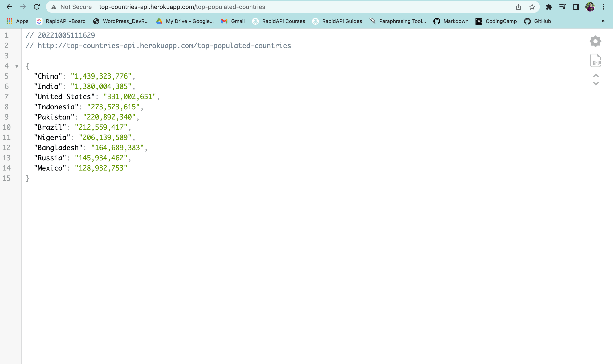Switch to RAW view icon
613x364 pixels.
click(595, 60)
